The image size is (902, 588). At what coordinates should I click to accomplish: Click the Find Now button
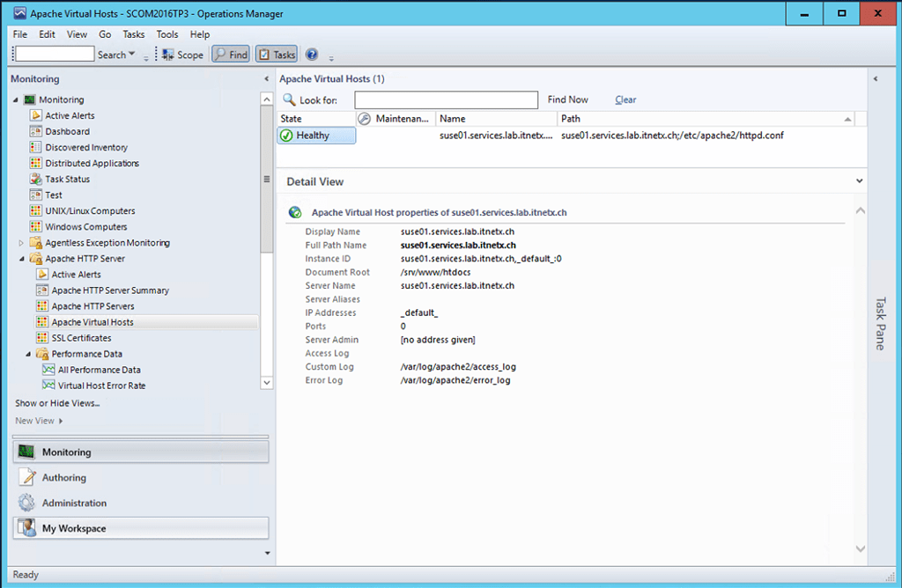[x=568, y=99]
